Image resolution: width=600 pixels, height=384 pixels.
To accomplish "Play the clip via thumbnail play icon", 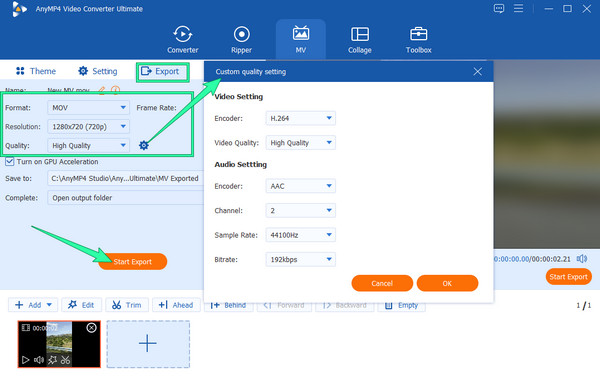I will (25, 360).
